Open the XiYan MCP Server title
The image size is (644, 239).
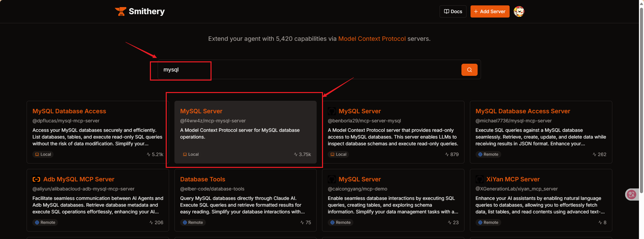click(513, 179)
